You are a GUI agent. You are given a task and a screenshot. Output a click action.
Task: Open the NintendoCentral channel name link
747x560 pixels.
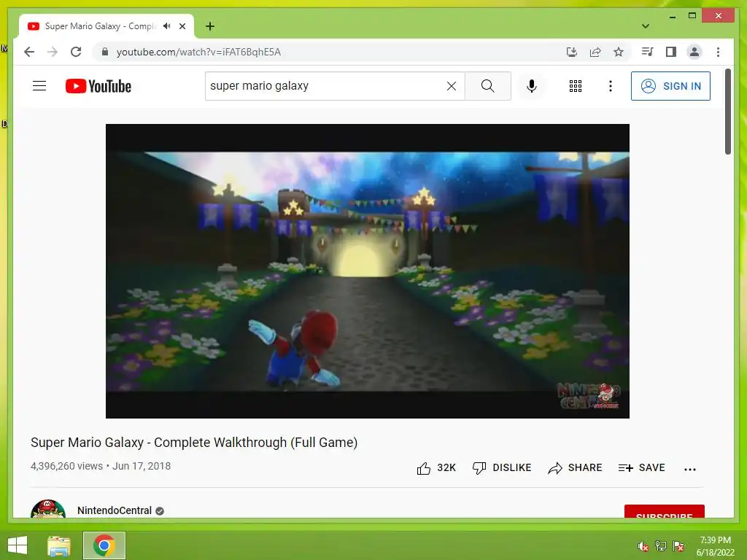115,510
